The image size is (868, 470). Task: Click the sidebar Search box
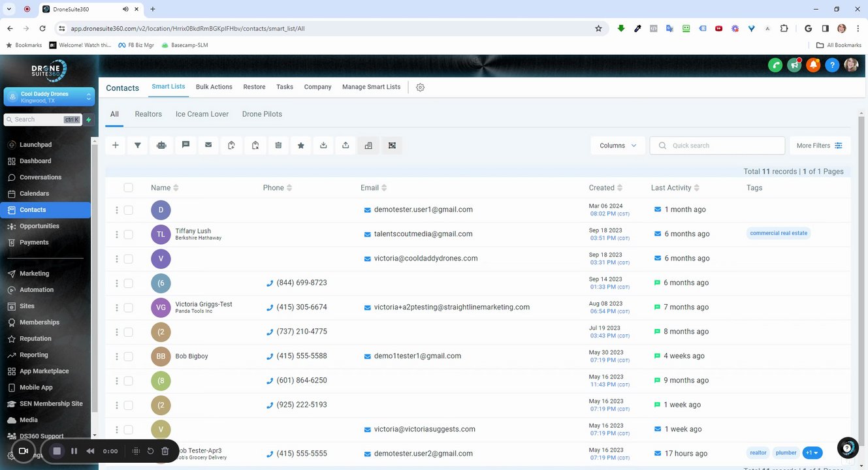click(x=42, y=119)
